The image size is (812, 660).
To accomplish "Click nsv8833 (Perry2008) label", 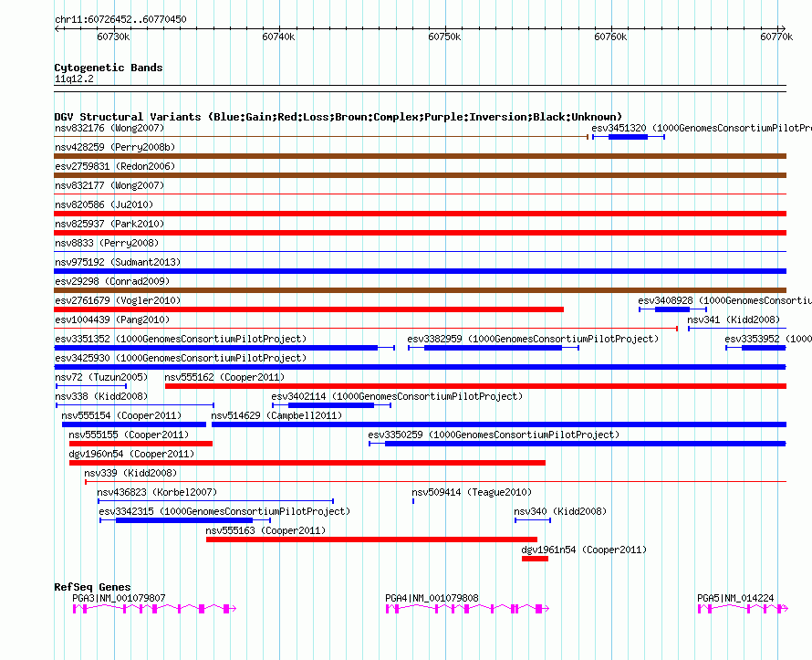I will 107,243.
